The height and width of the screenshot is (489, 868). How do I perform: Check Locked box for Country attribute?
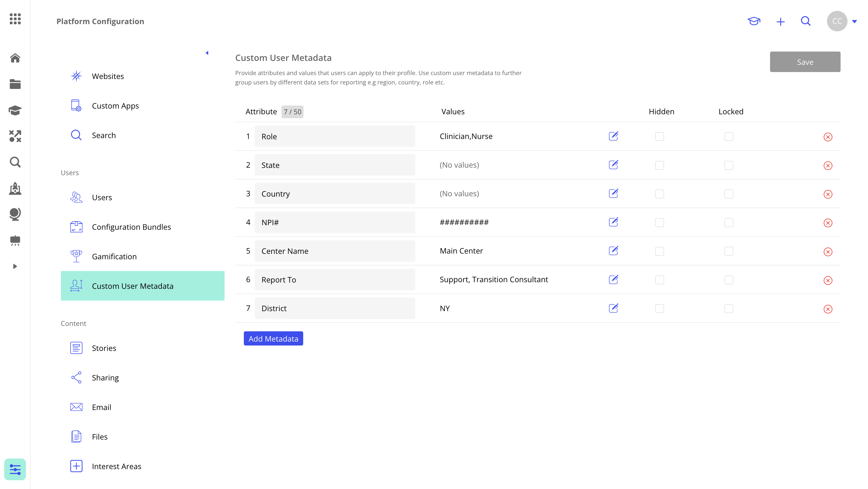[x=728, y=194]
